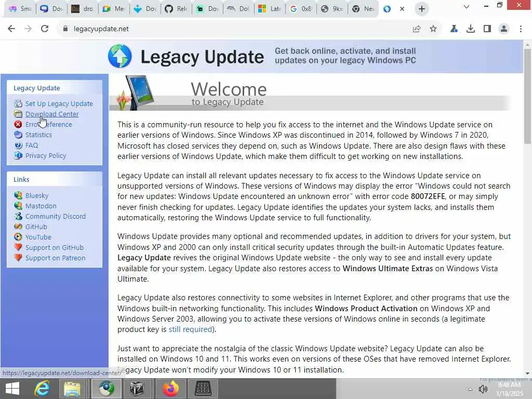Switch to the Dropbox Dow tab
Viewport: 532px width, 399px height.
pyautogui.click(x=145, y=9)
